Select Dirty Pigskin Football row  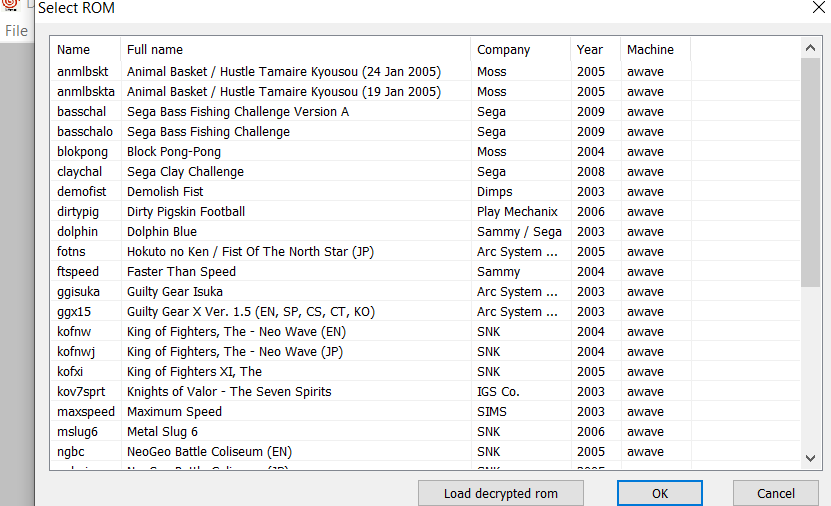pos(425,211)
